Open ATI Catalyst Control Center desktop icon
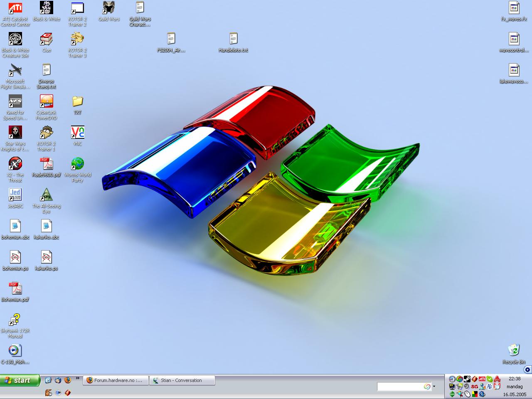The width and height of the screenshot is (532, 399). [15, 14]
